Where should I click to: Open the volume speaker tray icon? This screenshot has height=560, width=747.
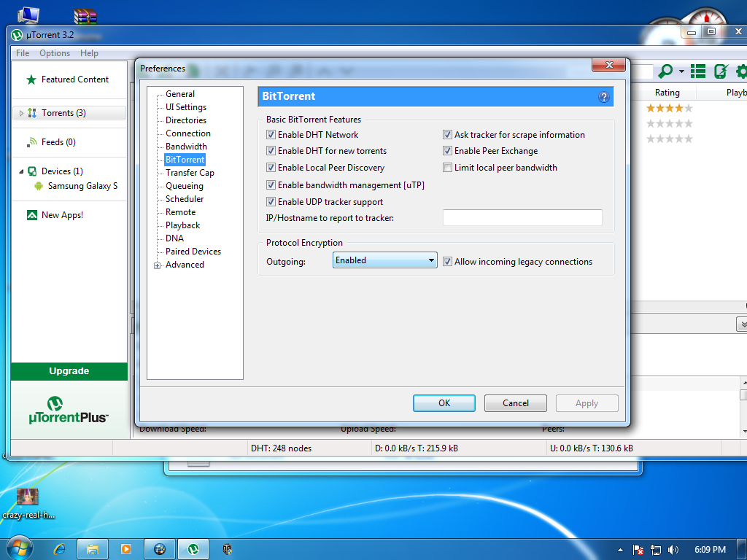(673, 550)
